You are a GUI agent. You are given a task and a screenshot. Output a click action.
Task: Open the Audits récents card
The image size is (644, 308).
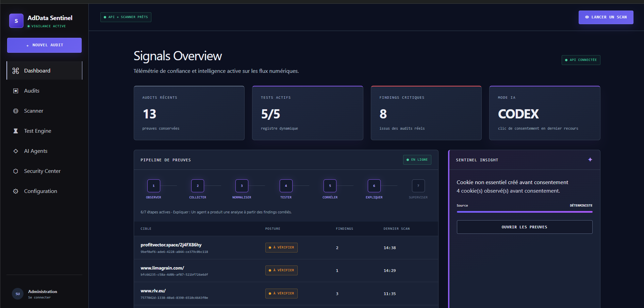[189, 113]
